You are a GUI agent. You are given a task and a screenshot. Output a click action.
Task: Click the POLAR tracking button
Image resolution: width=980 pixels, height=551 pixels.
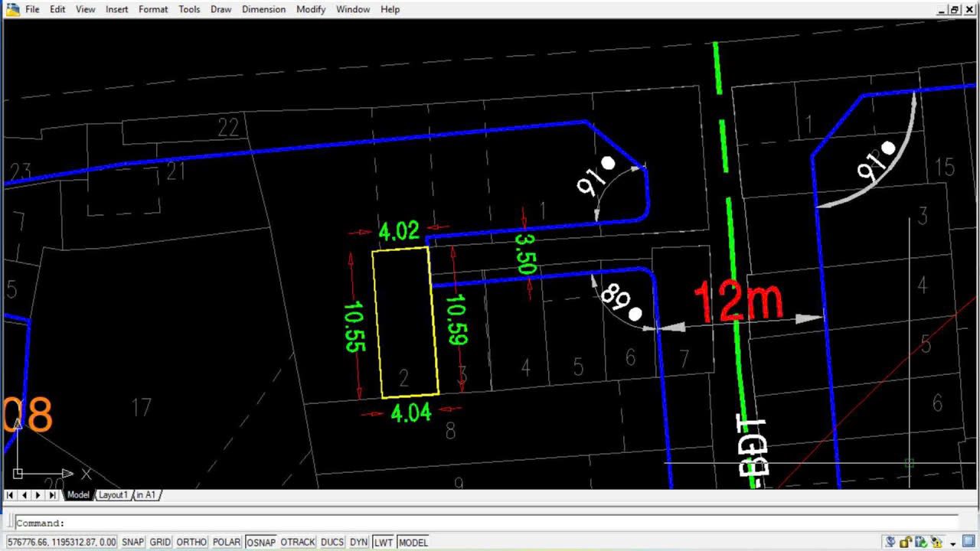226,542
